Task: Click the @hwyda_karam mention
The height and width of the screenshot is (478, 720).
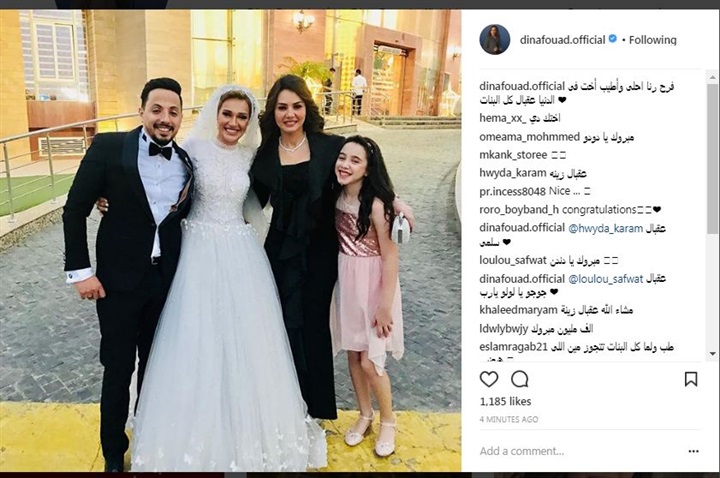Action: 606,228
